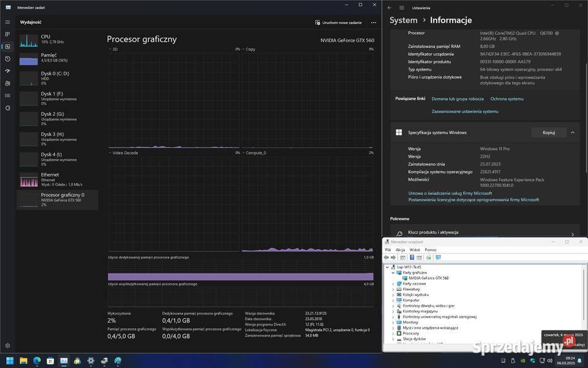
Task: Open Processes page icon in Task Manager sidebar
Action: (7, 34)
